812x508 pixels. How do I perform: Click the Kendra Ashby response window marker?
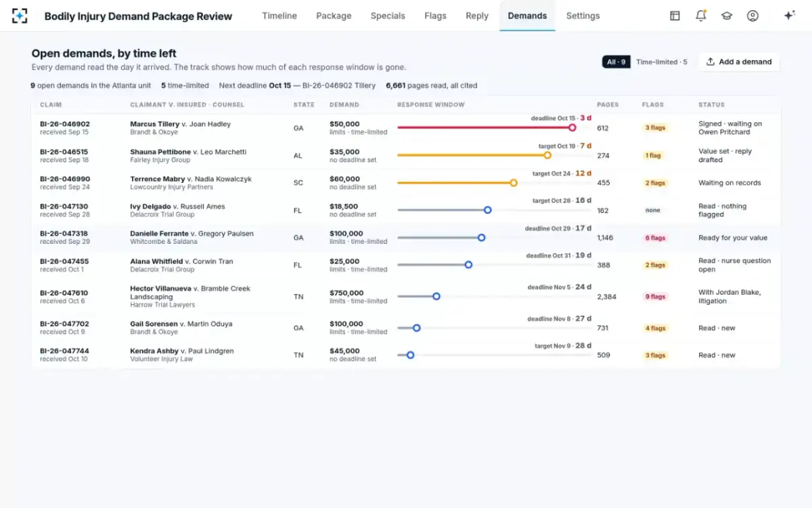tap(410, 355)
